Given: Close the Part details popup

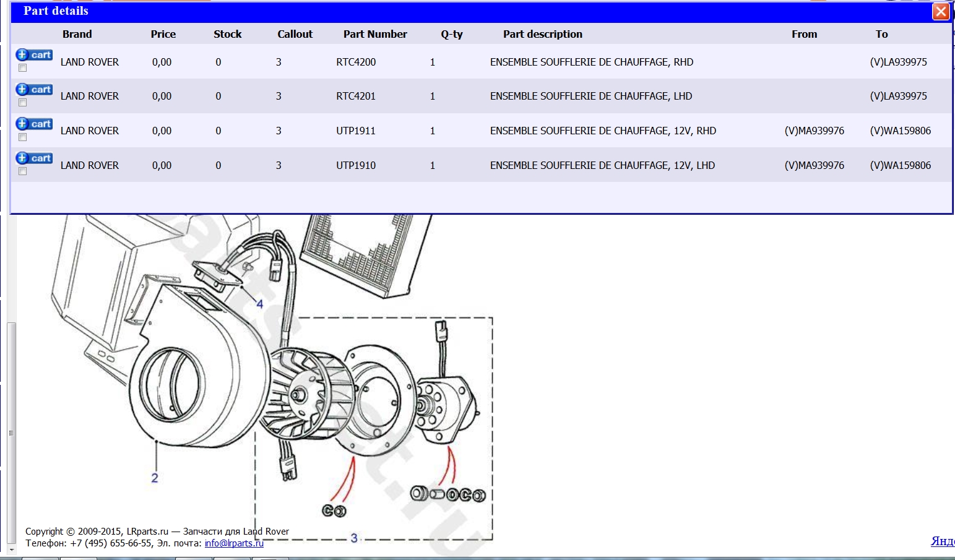Looking at the screenshot, I should click(x=940, y=12).
